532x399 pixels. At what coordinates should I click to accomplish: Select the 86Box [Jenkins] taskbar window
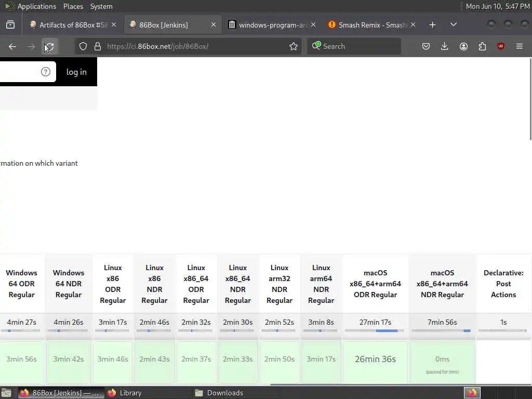tap(61, 393)
